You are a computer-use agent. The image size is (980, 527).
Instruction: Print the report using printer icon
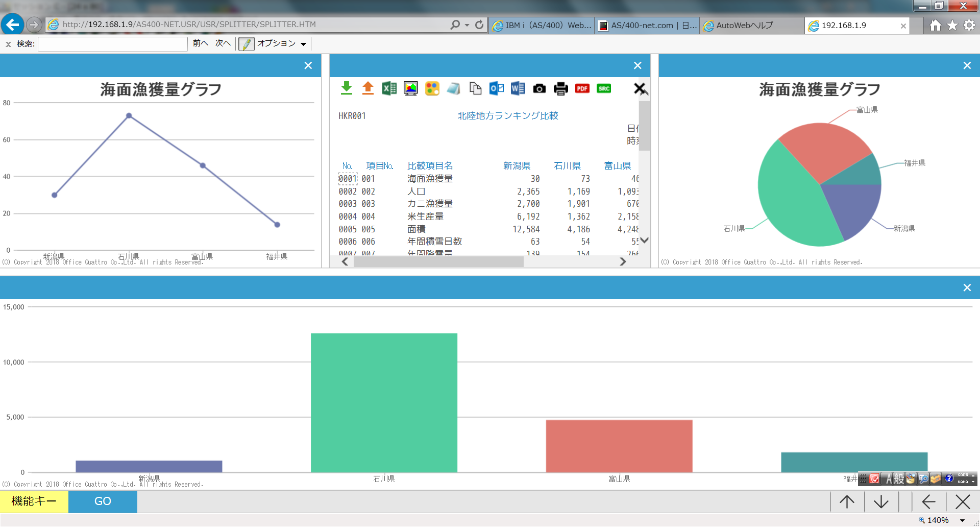pyautogui.click(x=560, y=88)
